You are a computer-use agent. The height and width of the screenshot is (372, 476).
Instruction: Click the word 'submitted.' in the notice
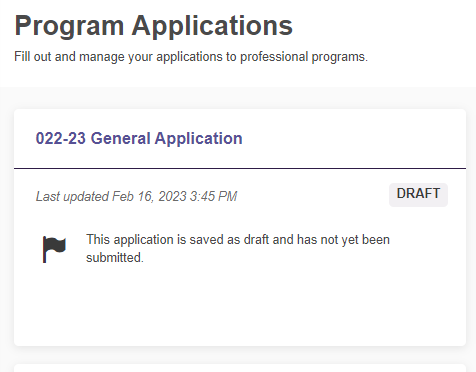115,258
